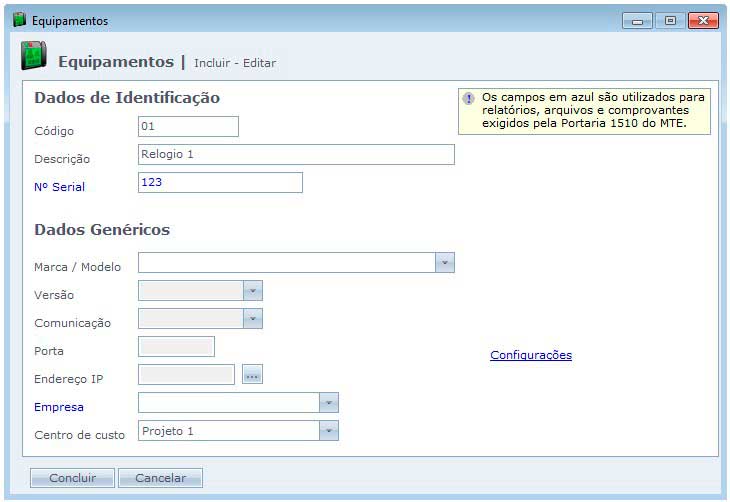Open the Centro de custo dropdown
The image size is (730, 502).
tap(329, 431)
